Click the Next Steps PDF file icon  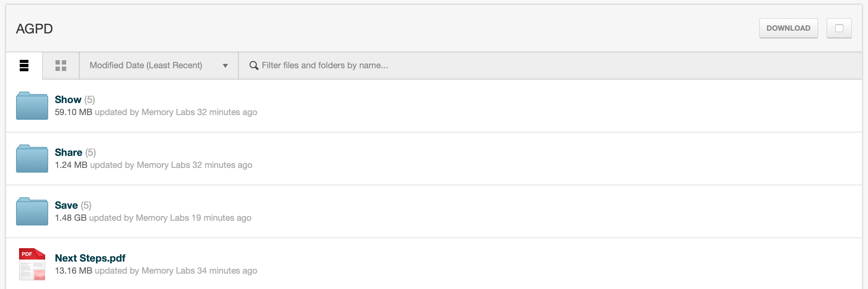pos(32,264)
